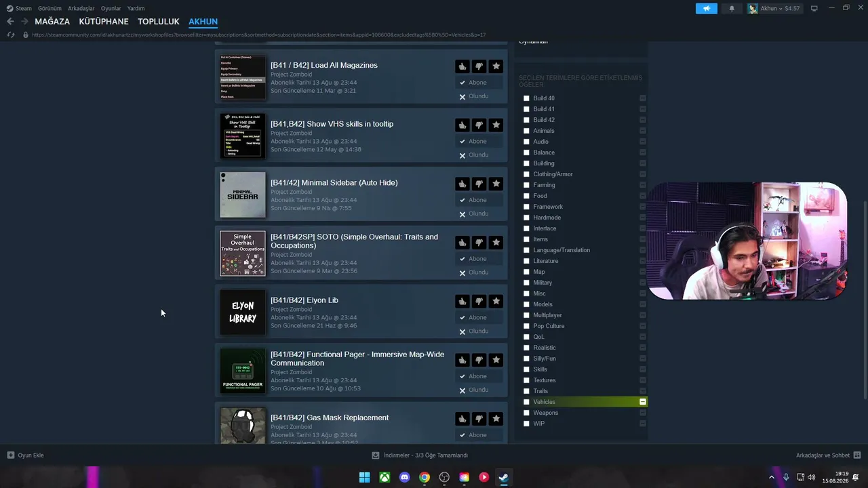Thumbs down the Gas Mask Replacement mod
Viewport: 868px width, 488px height.
pos(479,419)
